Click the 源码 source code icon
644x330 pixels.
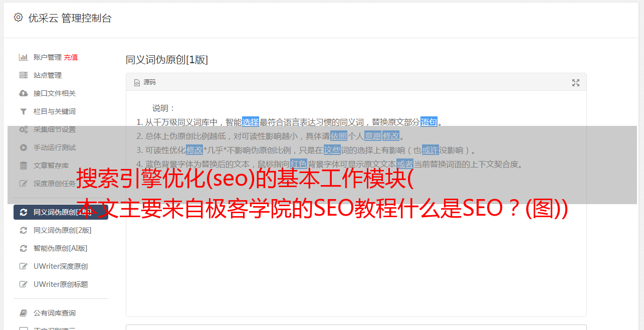(137, 83)
